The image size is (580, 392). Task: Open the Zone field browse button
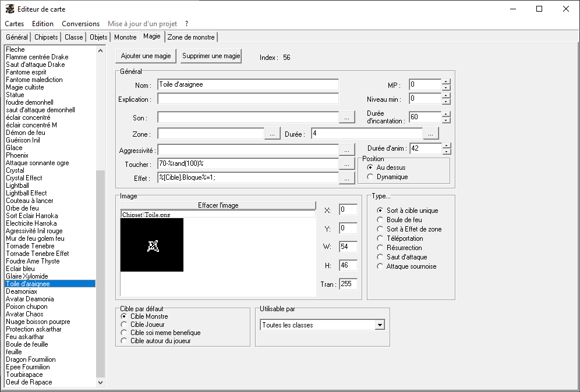tap(273, 134)
